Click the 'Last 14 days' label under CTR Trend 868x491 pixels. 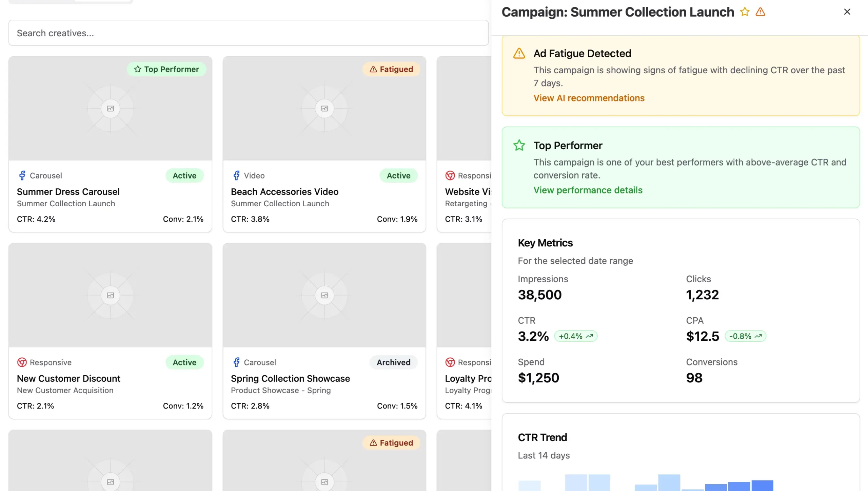[544, 455]
